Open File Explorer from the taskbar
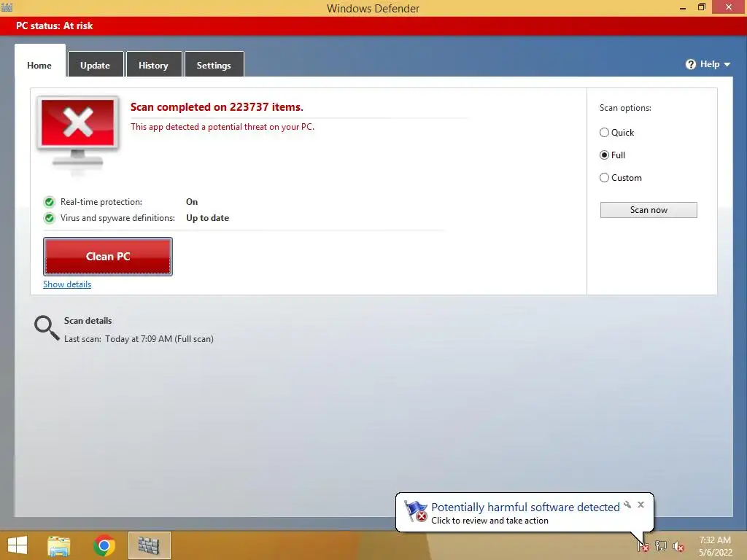747x560 pixels. click(x=59, y=545)
